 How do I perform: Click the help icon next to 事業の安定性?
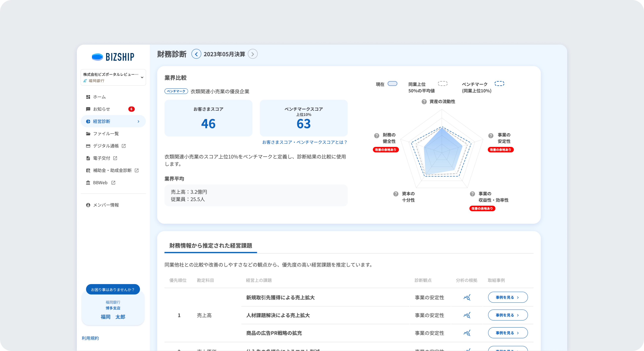(x=491, y=136)
